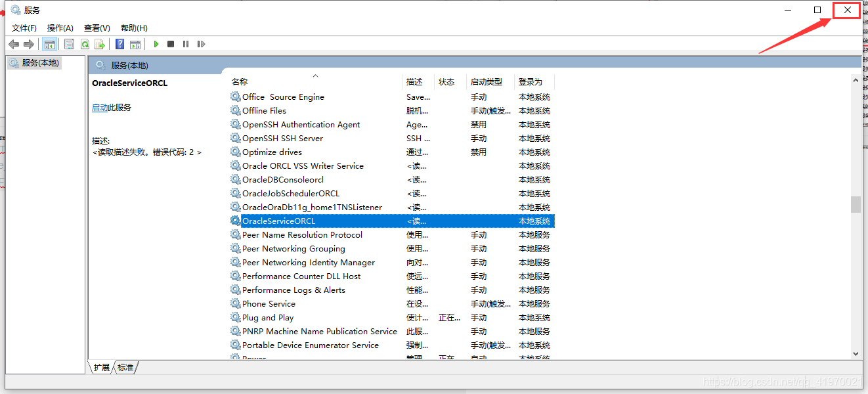Select 服务(本地) in the left tree

35,63
